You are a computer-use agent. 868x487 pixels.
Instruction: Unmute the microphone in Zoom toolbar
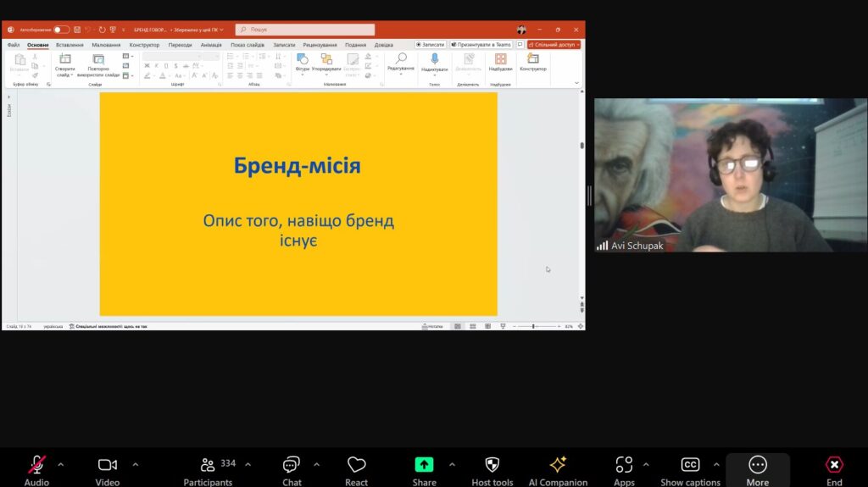pos(36,465)
